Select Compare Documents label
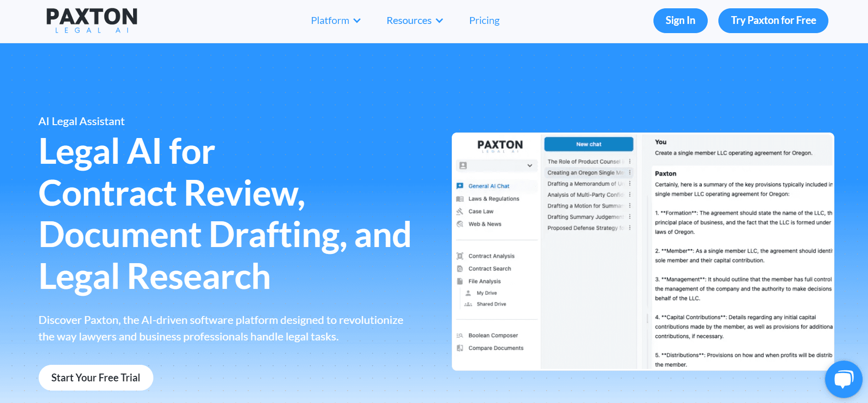868x403 pixels. [x=496, y=348]
